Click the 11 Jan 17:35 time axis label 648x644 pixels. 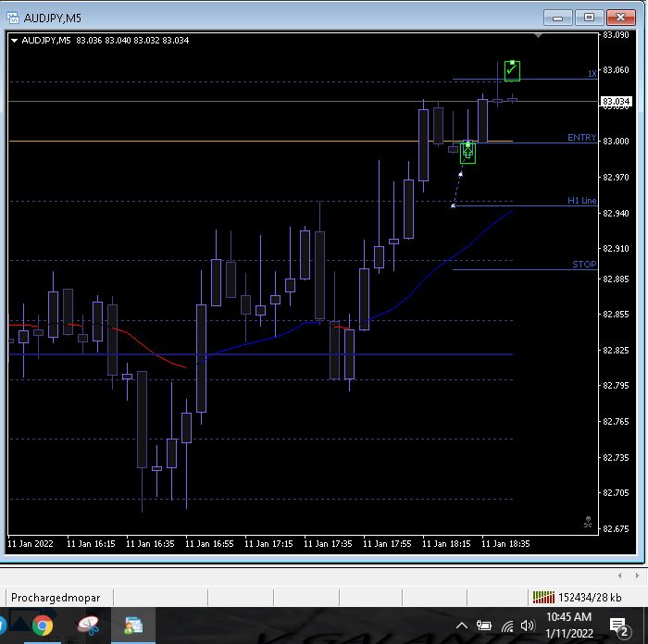pyautogui.click(x=328, y=544)
